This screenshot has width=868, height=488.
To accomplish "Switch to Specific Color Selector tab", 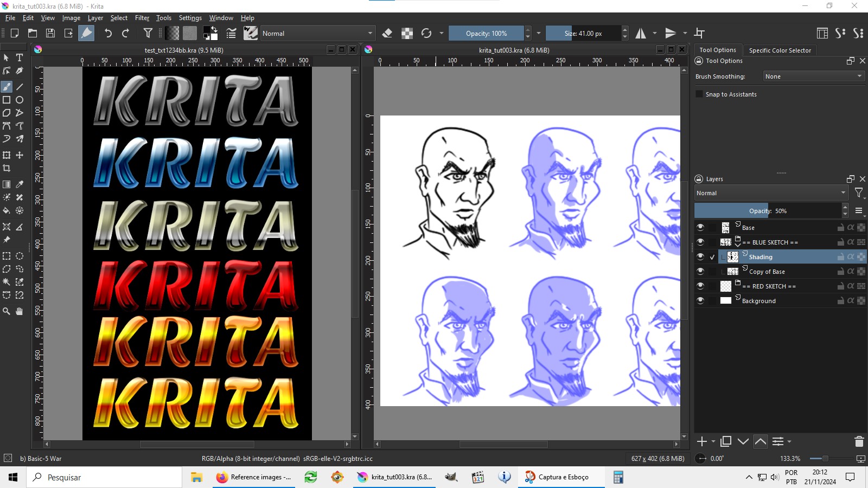I will pyautogui.click(x=780, y=50).
